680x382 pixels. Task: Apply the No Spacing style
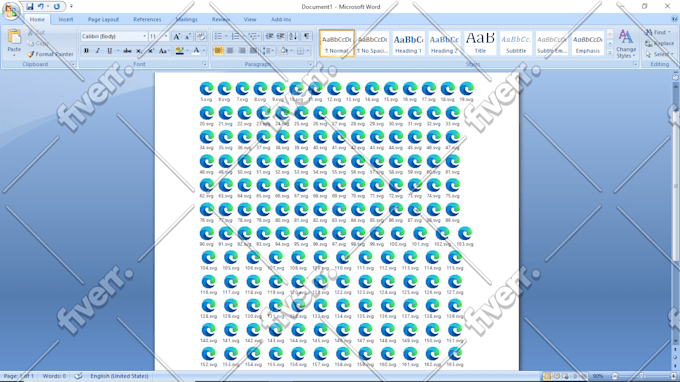click(x=372, y=43)
